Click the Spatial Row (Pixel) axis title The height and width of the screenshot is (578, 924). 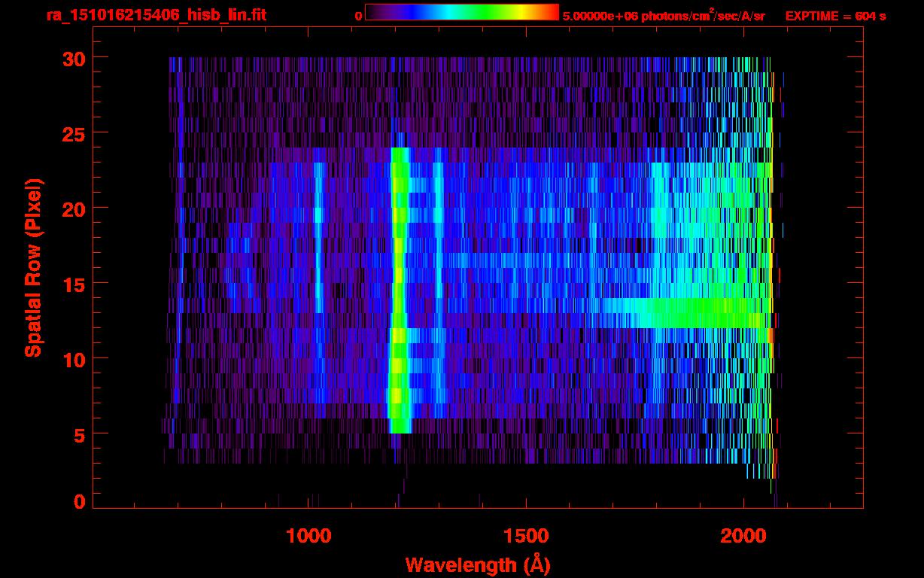click(33, 268)
